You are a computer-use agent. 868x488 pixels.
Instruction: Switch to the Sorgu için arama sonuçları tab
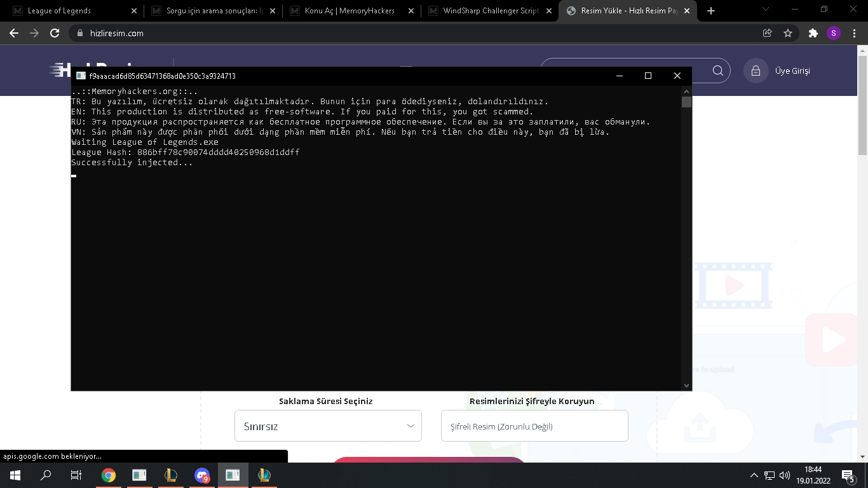tap(213, 11)
